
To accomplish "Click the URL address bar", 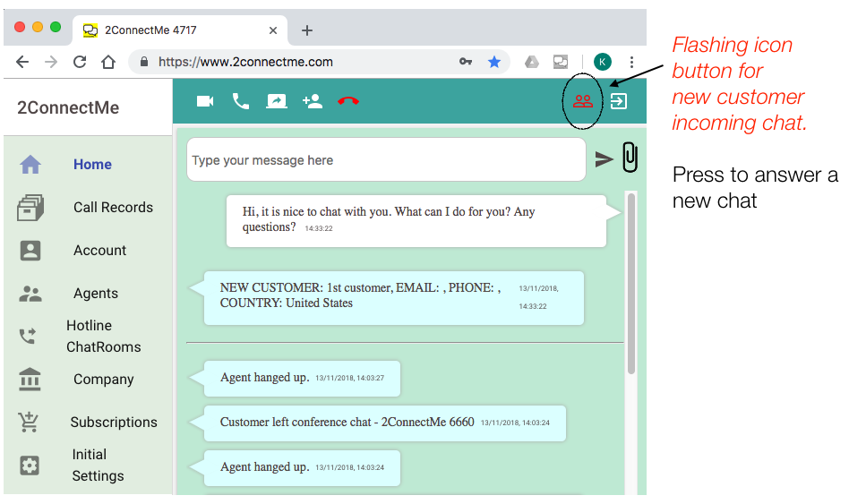I will [x=320, y=62].
